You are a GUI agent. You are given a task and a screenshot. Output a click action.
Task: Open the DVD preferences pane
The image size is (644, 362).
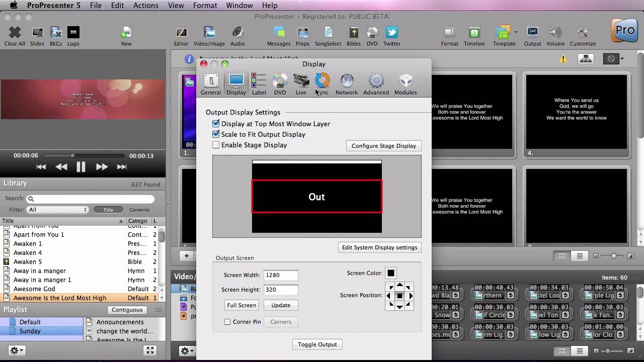pos(280,84)
